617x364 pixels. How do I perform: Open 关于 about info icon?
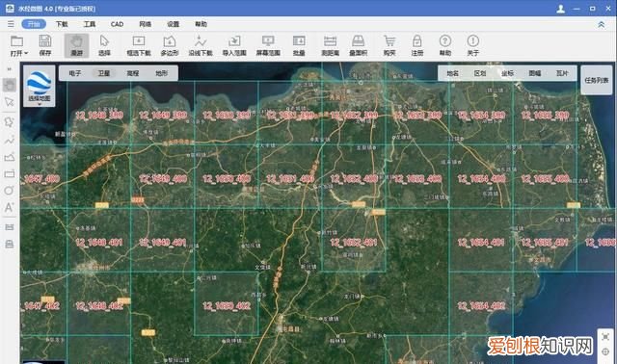click(x=473, y=45)
